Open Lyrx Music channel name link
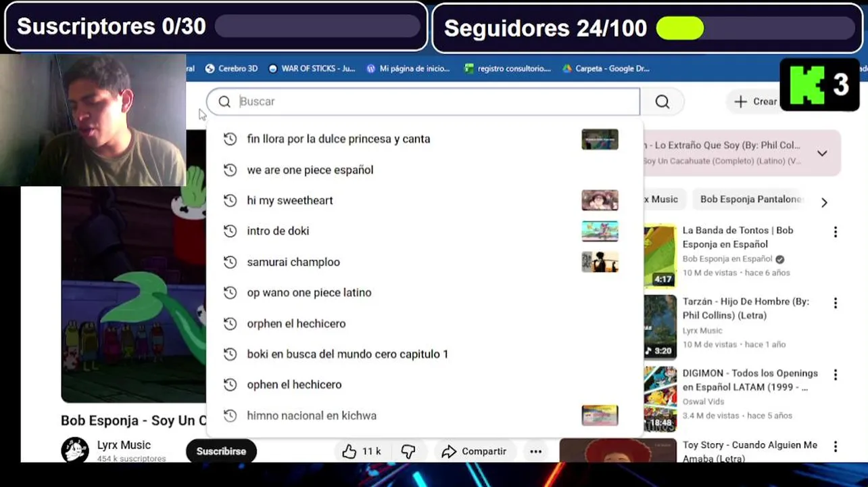The width and height of the screenshot is (868, 487). coord(124,445)
